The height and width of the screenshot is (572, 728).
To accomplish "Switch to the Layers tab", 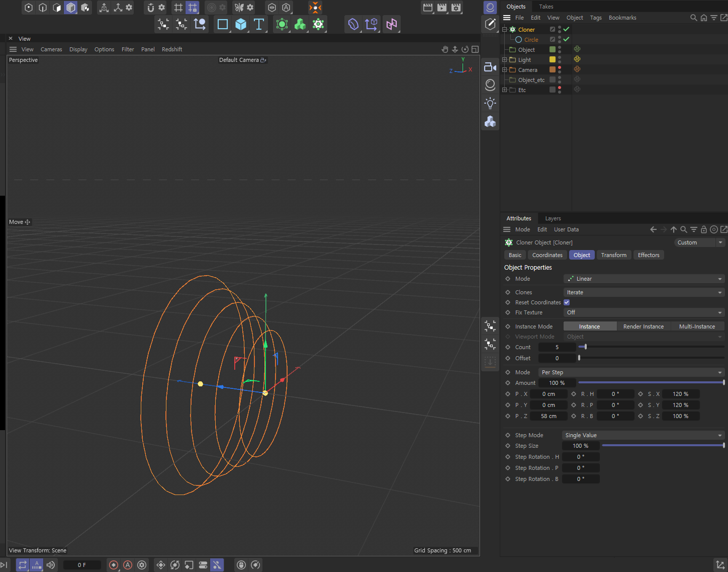I will pyautogui.click(x=553, y=218).
